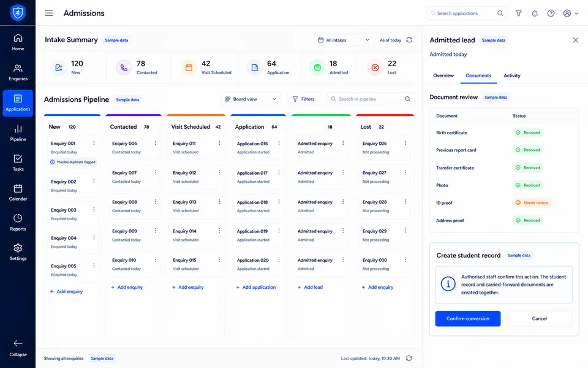The width and height of the screenshot is (588, 368).
Task: Click the 18 Admitted summary icon
Action: coord(317,67)
